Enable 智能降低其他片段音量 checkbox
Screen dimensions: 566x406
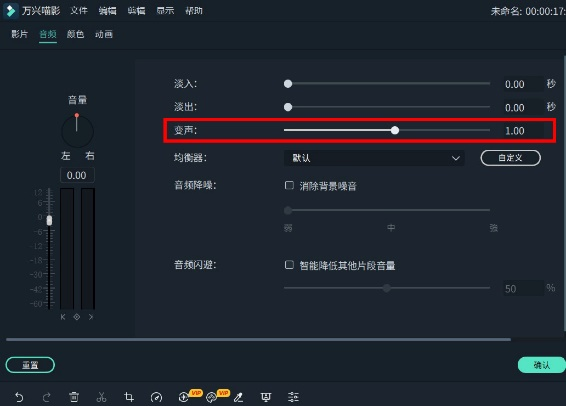click(x=289, y=265)
